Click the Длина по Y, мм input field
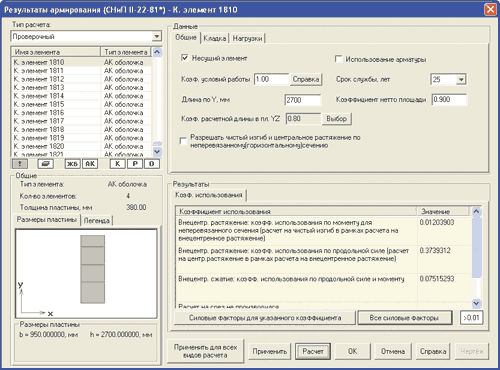 303,100
